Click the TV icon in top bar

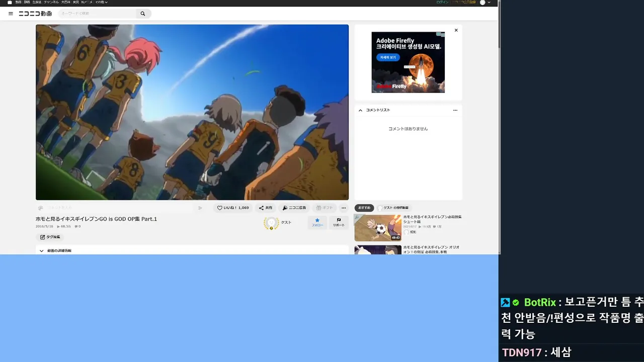(x=10, y=3)
